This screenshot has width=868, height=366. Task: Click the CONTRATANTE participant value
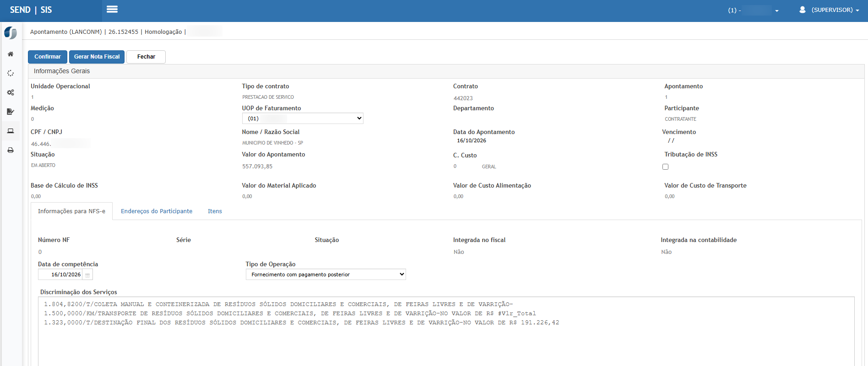(680, 119)
